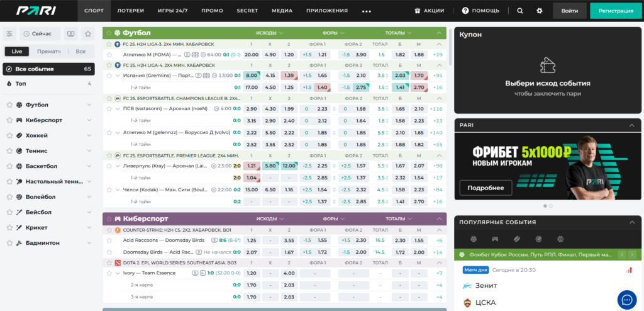The width and height of the screenshot is (644, 311).
Task: Select basketball icon in Popular events
Action: (560, 239)
